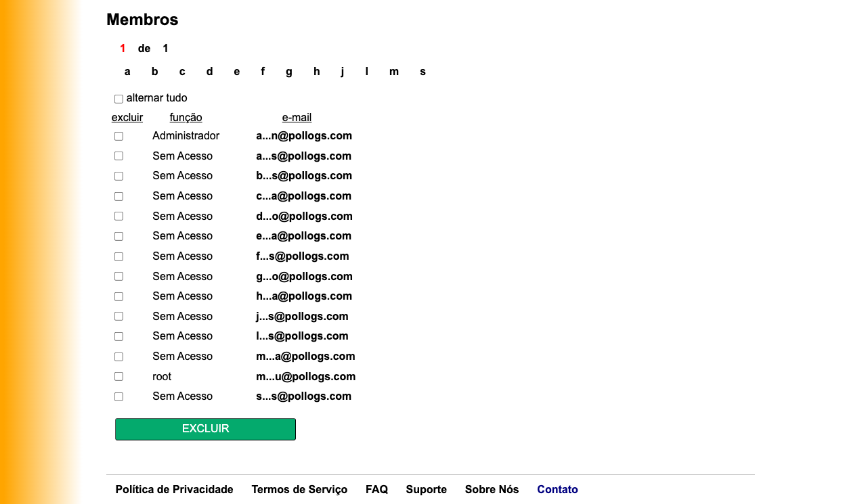Screen dimensions: 864x504
Task: Go to the Contato page
Action: tap(557, 490)
